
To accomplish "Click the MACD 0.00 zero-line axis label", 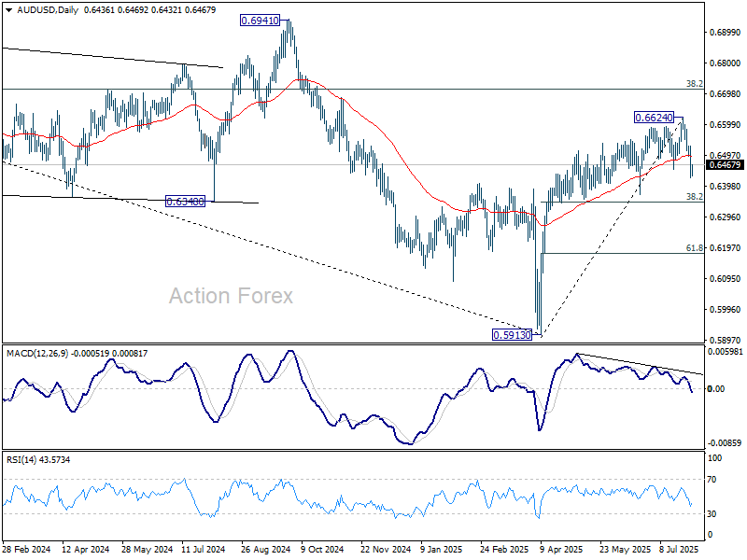I will click(716, 388).
